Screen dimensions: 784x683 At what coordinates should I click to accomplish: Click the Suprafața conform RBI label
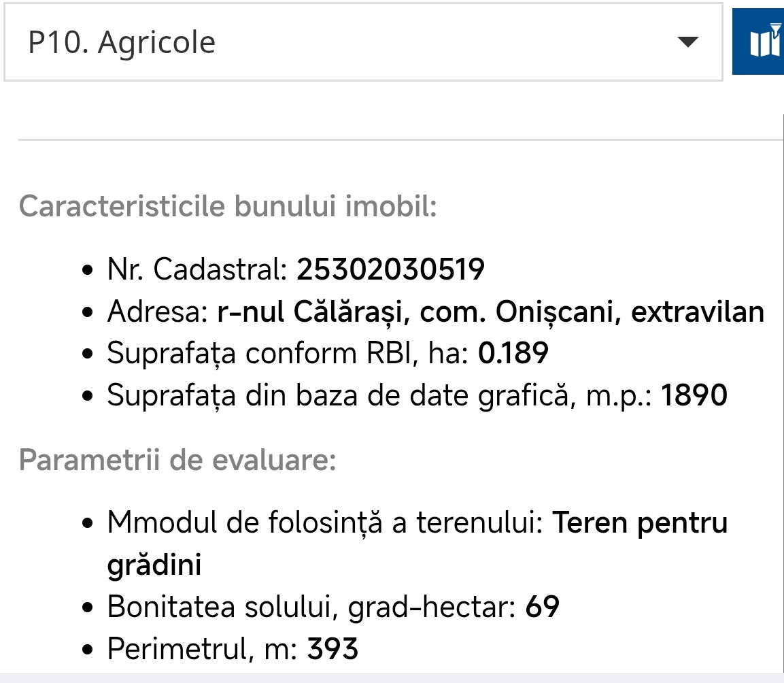click(x=288, y=354)
